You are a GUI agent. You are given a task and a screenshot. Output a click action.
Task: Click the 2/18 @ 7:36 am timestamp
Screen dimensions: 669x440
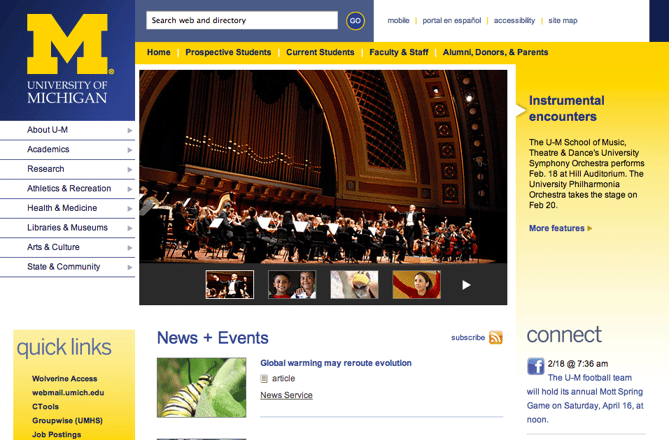pyautogui.click(x=578, y=364)
